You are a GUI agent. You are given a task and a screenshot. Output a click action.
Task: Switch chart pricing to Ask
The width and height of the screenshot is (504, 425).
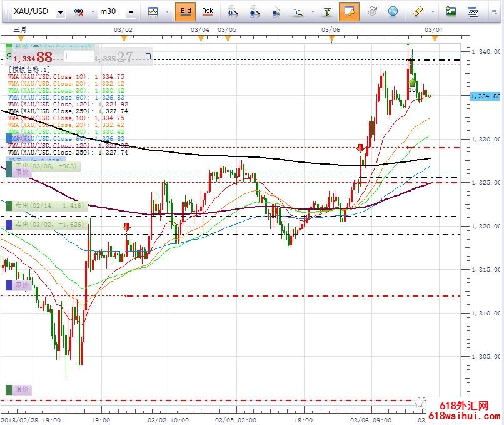(x=207, y=11)
